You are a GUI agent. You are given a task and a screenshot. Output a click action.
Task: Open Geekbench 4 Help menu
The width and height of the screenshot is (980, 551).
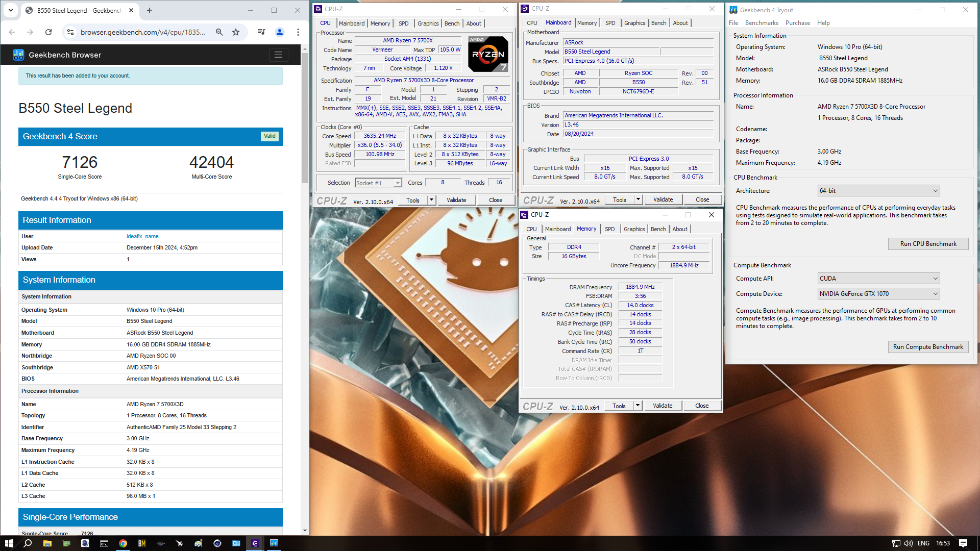tap(823, 23)
